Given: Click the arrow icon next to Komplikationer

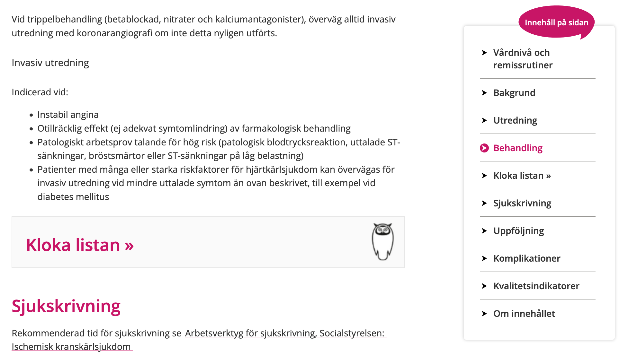Looking at the screenshot, I should [x=484, y=258].
